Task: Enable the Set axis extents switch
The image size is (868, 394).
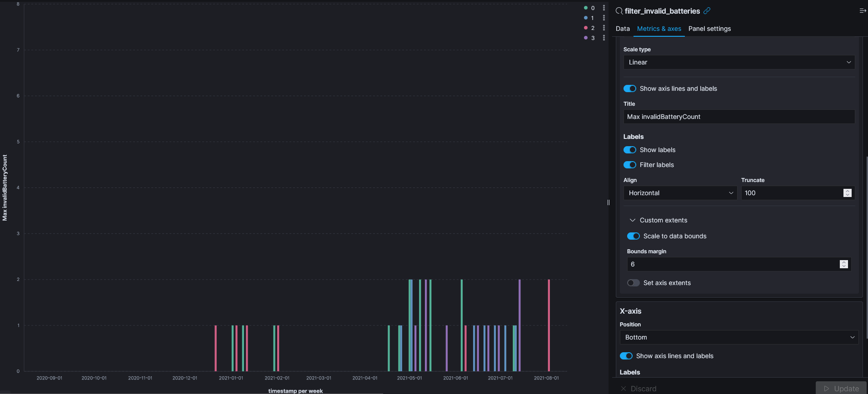Action: click(x=633, y=283)
